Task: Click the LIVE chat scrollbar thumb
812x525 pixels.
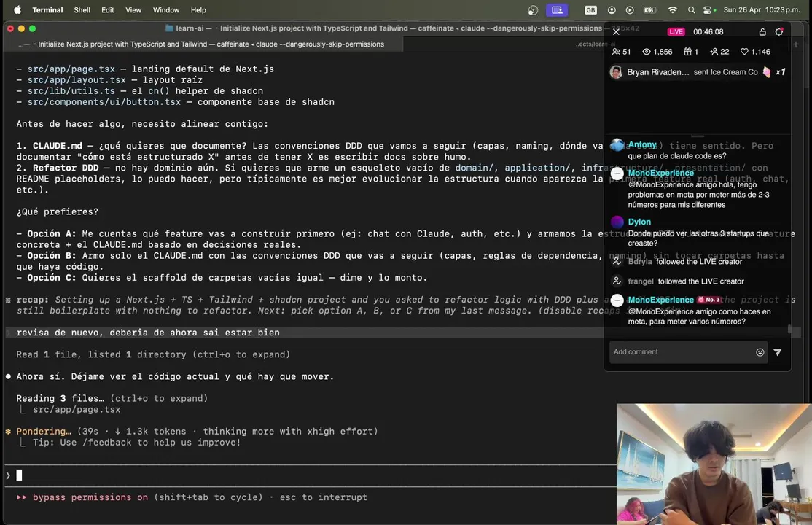Action: pyautogui.click(x=789, y=329)
